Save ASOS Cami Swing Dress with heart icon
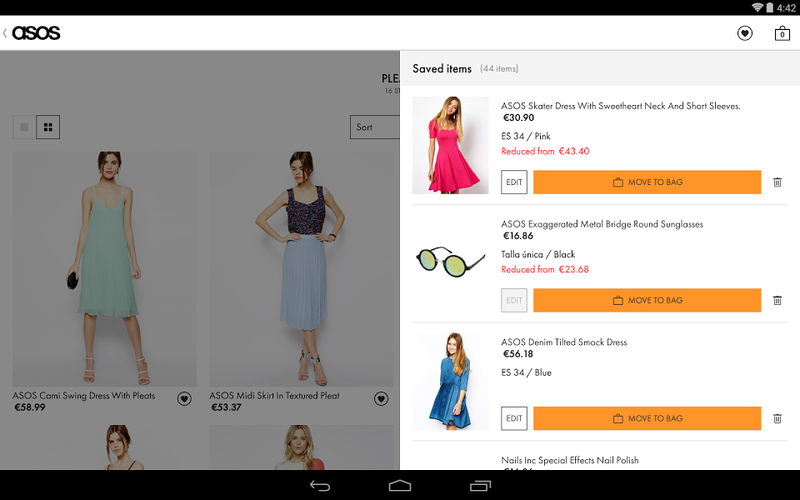The image size is (800, 500). click(x=184, y=399)
